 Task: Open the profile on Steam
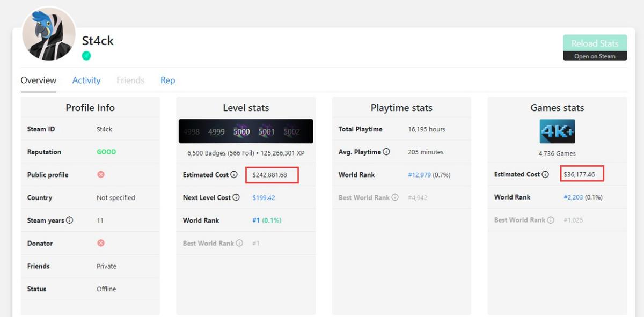[x=595, y=55]
